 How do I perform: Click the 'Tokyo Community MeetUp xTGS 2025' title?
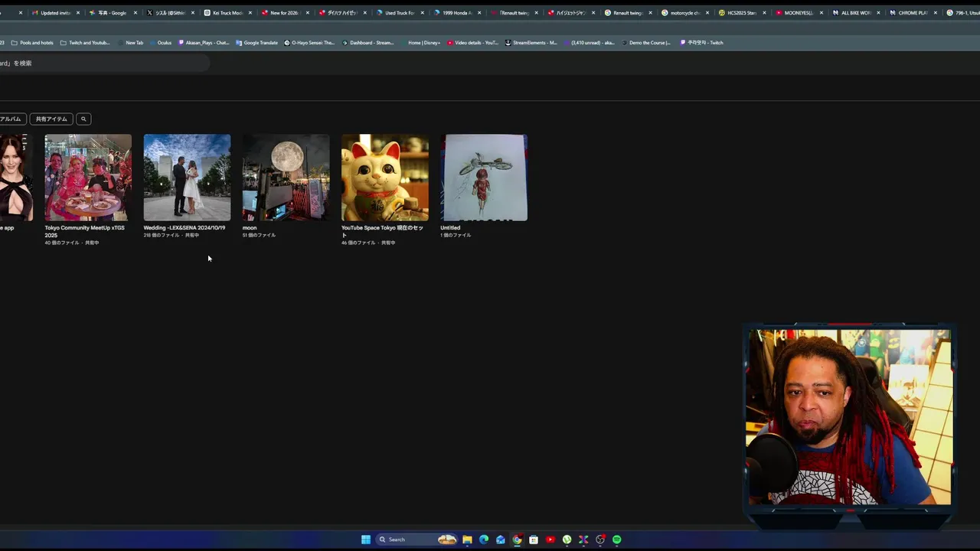click(x=84, y=231)
